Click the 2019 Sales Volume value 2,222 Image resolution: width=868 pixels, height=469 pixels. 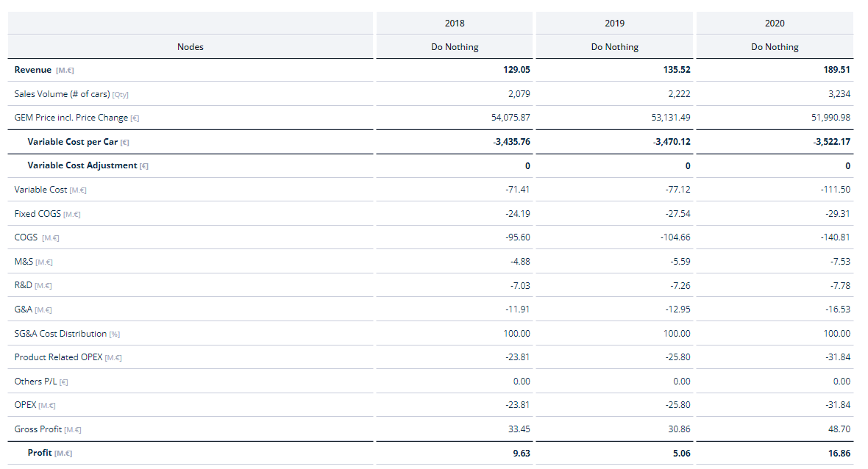(677, 94)
